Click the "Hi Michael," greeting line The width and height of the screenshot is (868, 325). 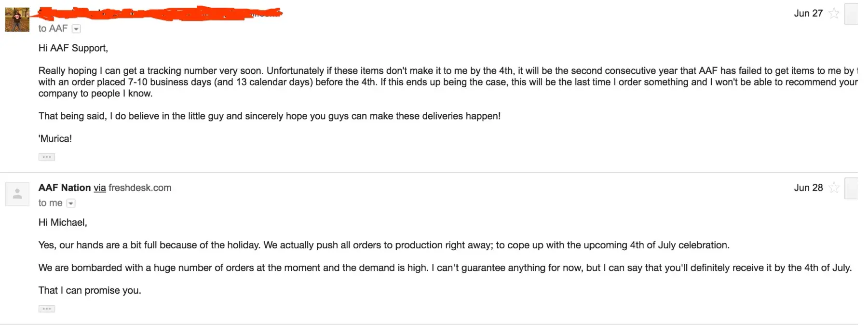(x=63, y=222)
